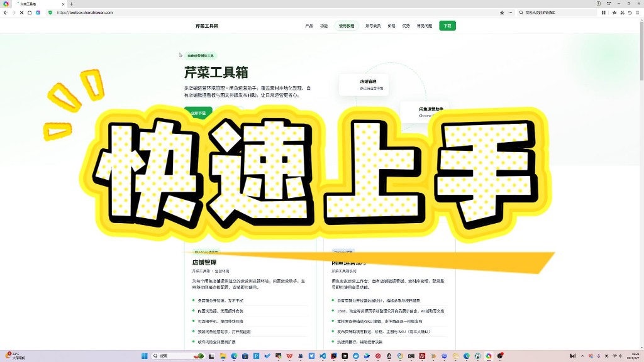The height and width of the screenshot is (362, 644).
Task: Click the green 立即下载 hero button
Action: click(198, 112)
